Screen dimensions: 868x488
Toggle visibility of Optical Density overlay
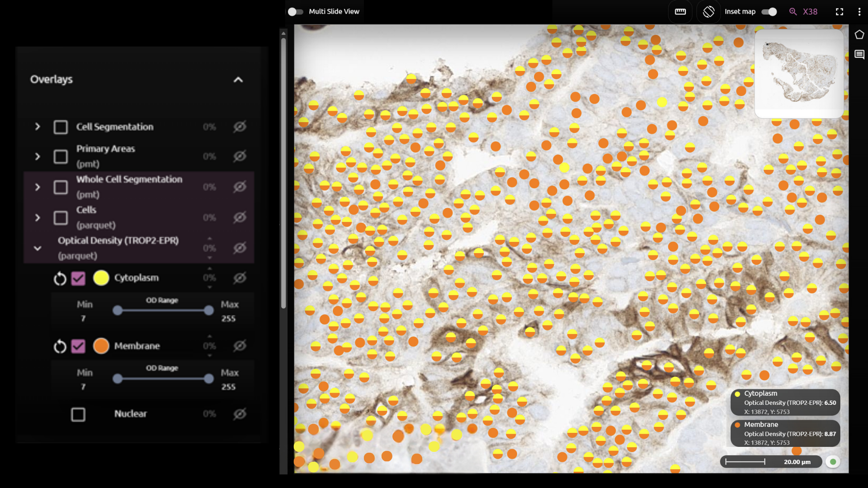[240, 248]
